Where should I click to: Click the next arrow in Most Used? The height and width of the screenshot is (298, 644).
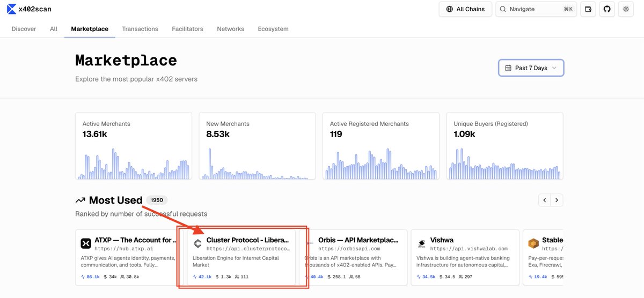click(x=557, y=200)
